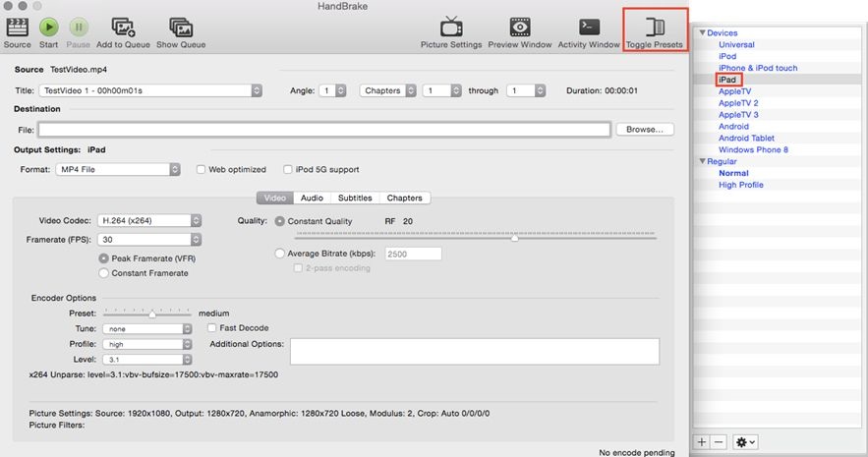Switch to the Audio tab
The image size is (868, 457).
(x=312, y=198)
